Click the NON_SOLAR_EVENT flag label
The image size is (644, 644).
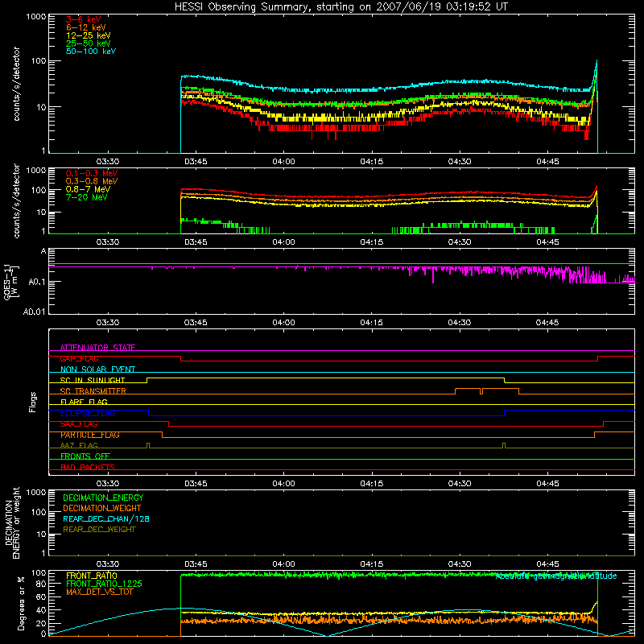[97, 369]
